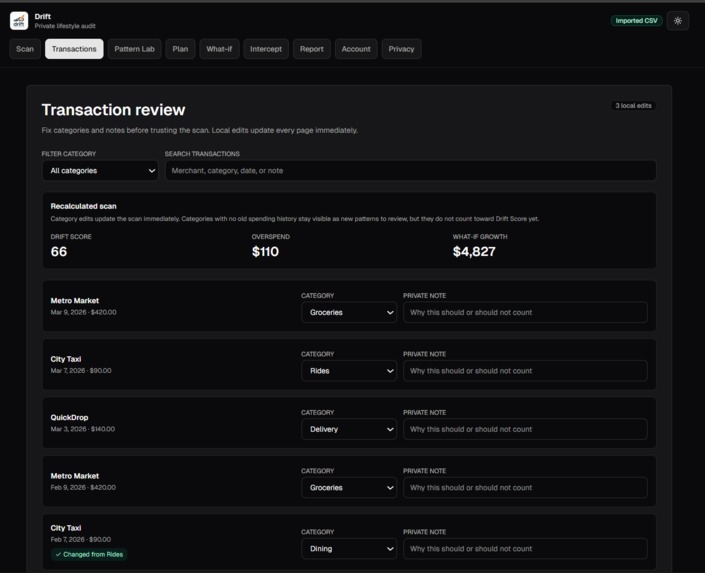705x573 pixels.
Task: Click the Drift Score value 66
Action: tap(59, 251)
